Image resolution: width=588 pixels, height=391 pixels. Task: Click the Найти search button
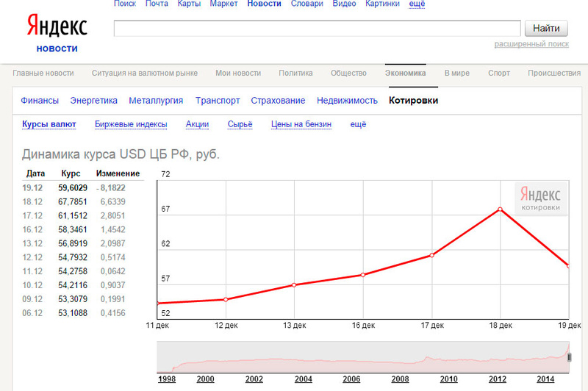tap(546, 28)
